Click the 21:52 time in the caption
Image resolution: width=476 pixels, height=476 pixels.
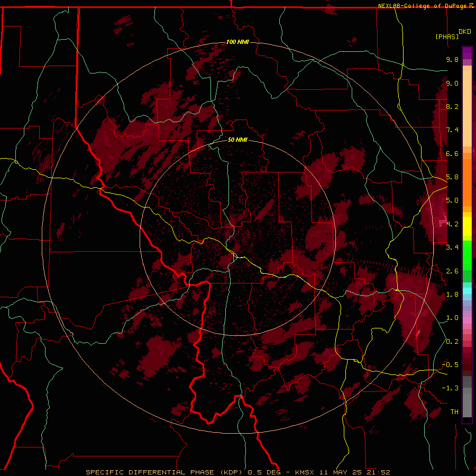coord(378,472)
